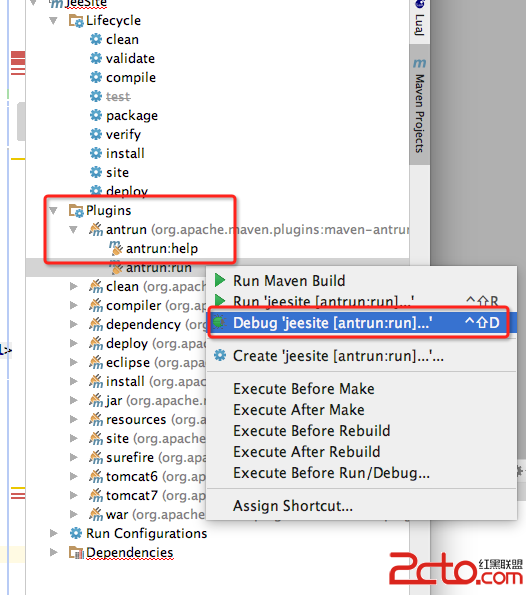Screen dimensions: 526x595
Task: Click the 'Run Configurations' label
Action: point(146,533)
